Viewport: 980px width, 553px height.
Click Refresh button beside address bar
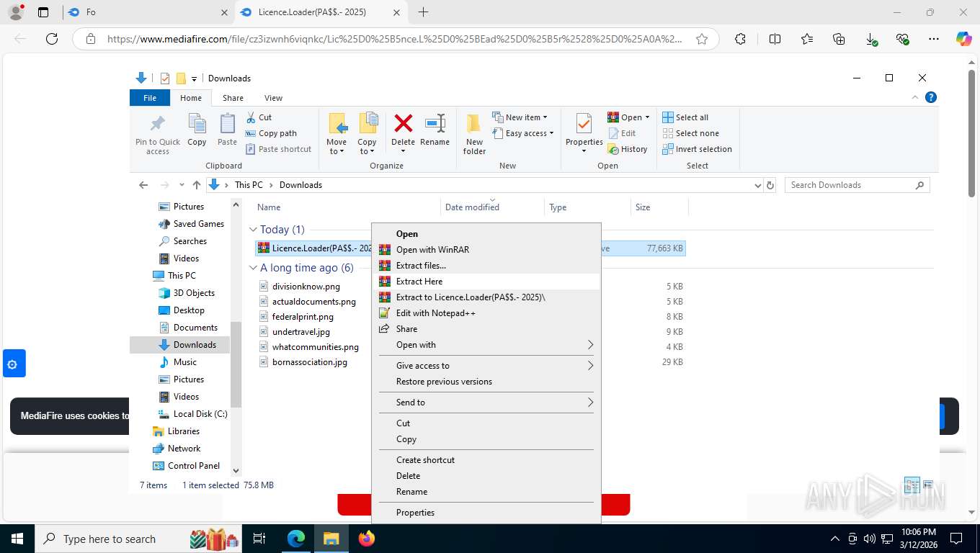(770, 185)
